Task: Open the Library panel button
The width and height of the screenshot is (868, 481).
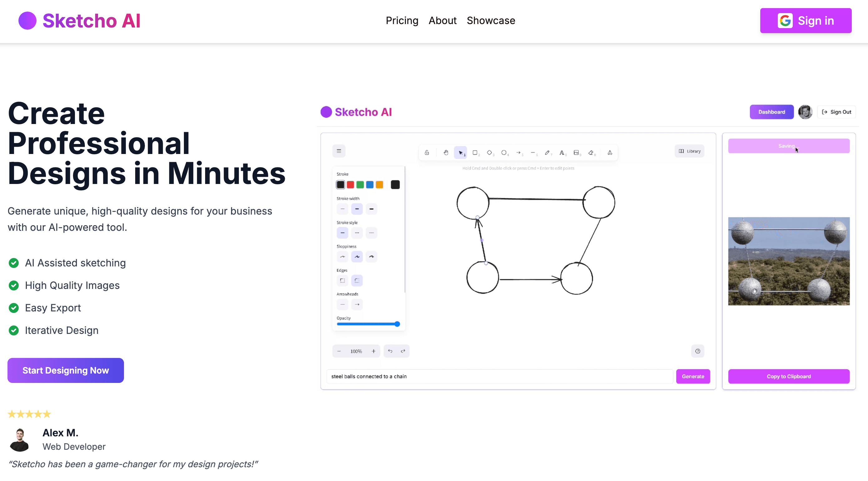Action: pyautogui.click(x=689, y=151)
